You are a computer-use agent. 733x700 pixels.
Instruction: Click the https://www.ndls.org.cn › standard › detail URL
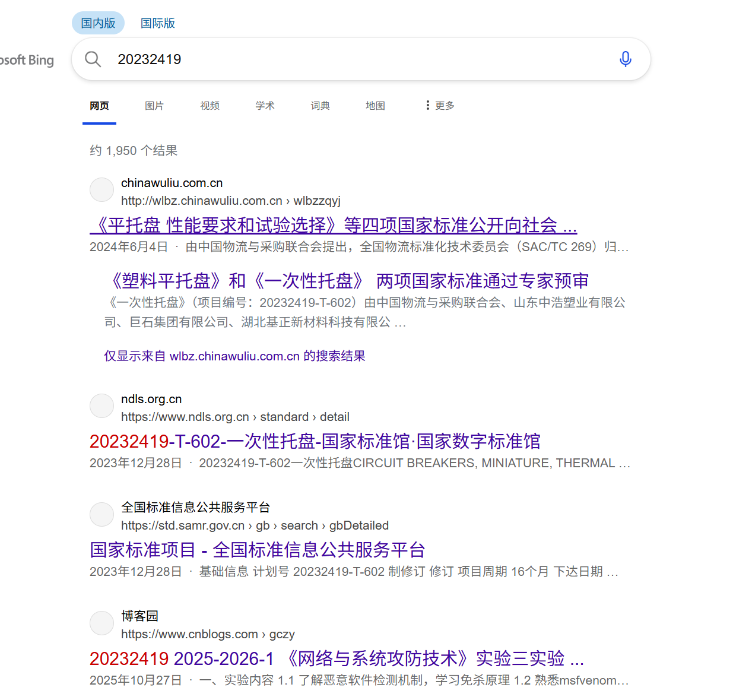point(235,417)
